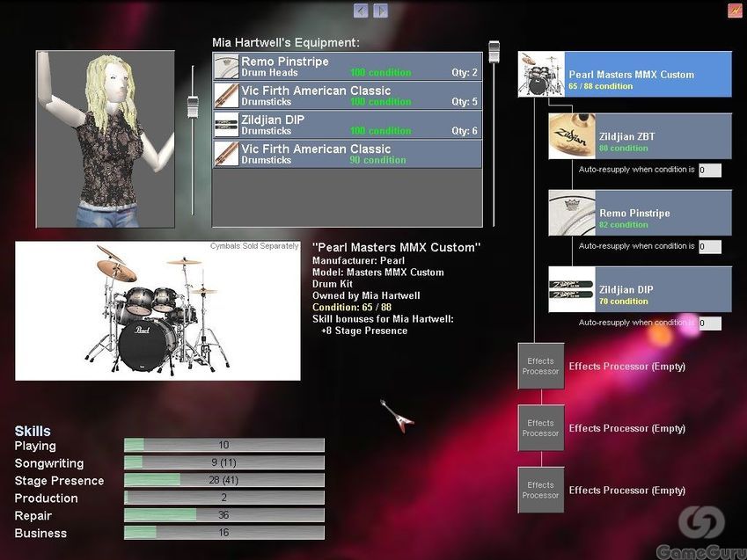The image size is (747, 560).
Task: Click the character view slider handle
Action: point(193,106)
